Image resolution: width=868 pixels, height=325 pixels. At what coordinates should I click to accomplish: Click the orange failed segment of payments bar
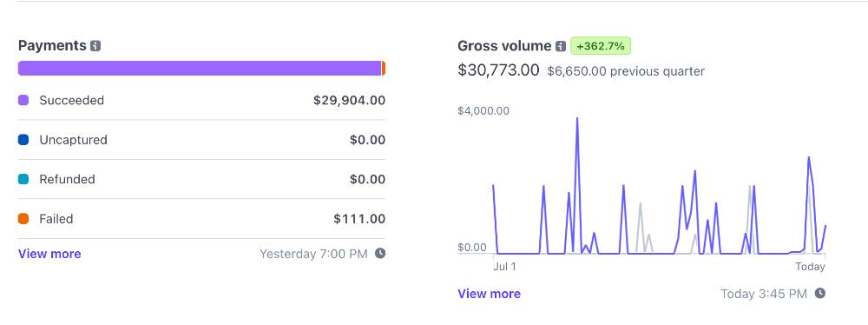[384, 69]
